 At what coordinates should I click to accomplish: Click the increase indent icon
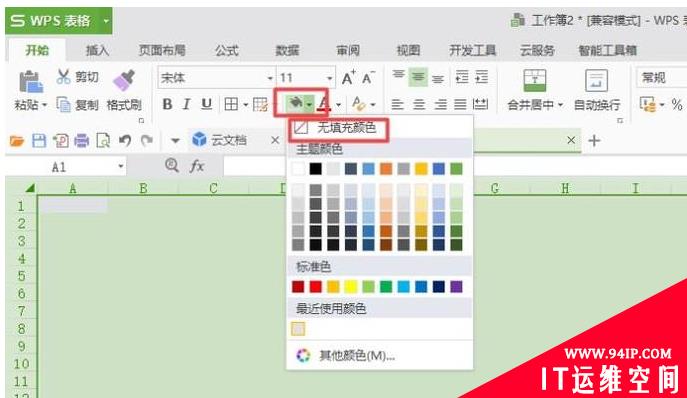(x=482, y=77)
